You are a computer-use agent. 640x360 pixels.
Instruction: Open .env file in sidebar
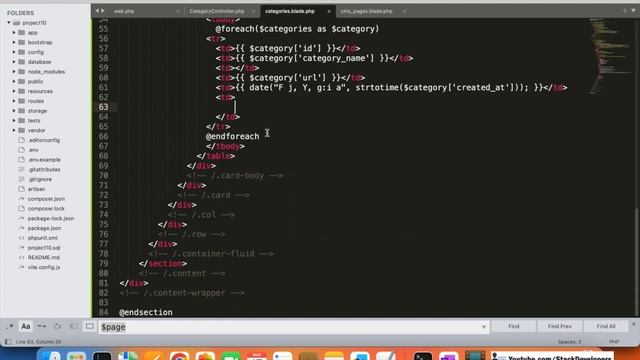tap(33, 150)
